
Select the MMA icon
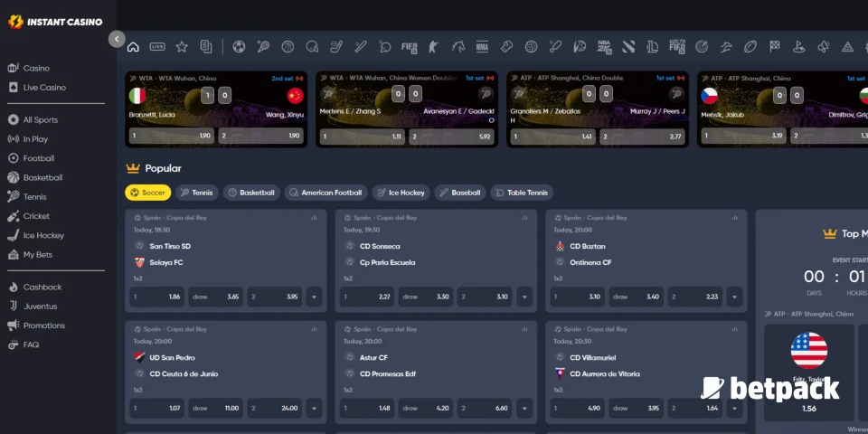point(482,47)
